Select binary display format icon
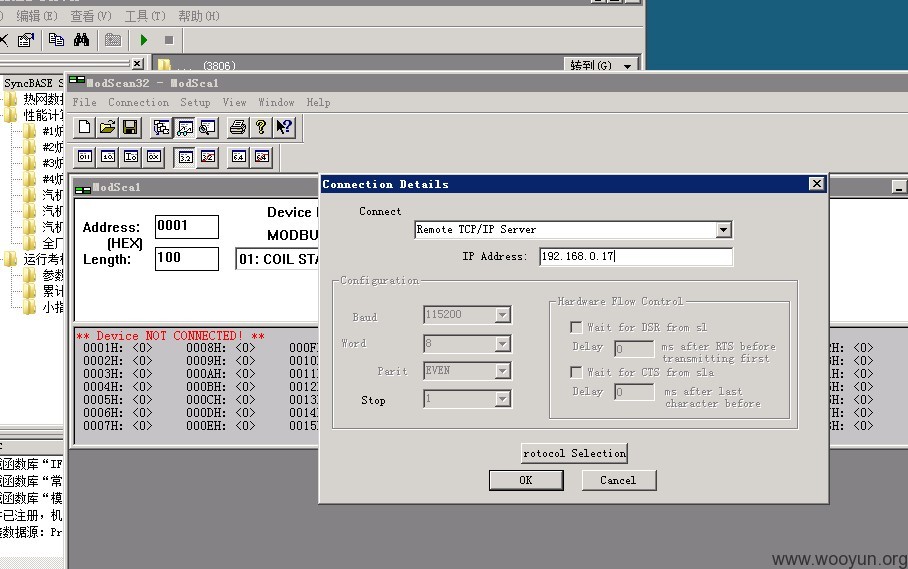Viewport: 908px width, 569px height. [85, 156]
